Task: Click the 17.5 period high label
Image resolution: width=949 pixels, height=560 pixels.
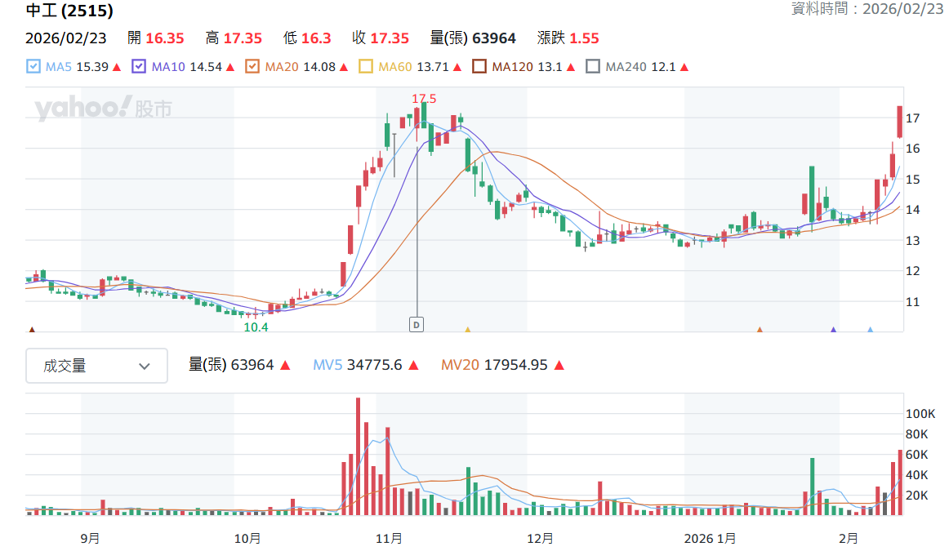Action: [424, 99]
